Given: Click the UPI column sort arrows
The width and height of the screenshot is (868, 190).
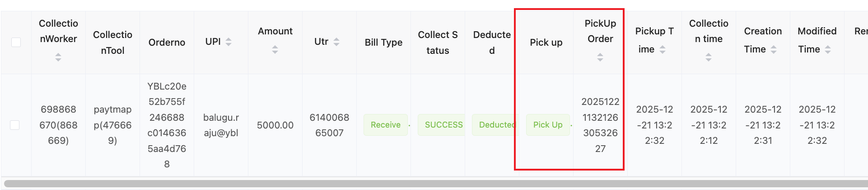Looking at the screenshot, I should 229,42.
